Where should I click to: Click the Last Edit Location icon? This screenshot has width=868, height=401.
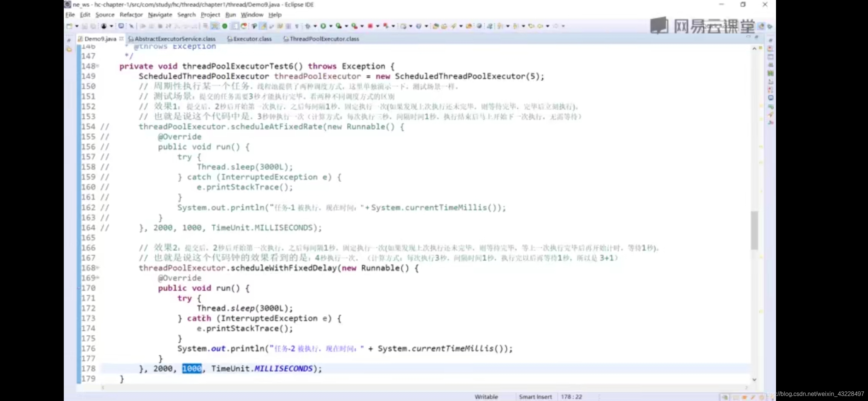(x=531, y=26)
